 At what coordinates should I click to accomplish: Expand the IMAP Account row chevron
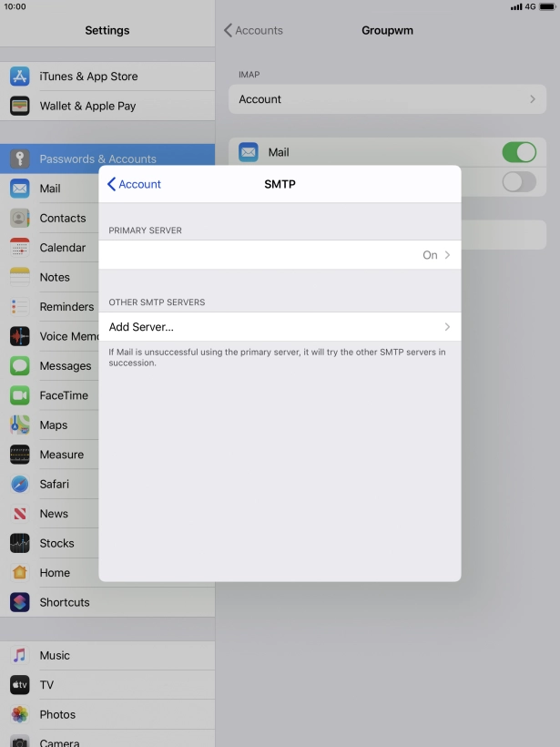(532, 99)
